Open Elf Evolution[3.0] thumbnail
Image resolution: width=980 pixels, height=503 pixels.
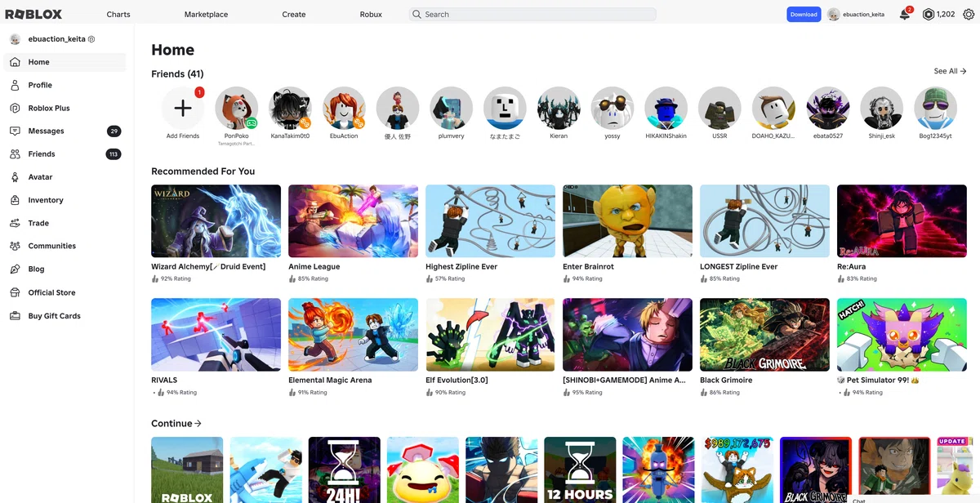click(490, 335)
